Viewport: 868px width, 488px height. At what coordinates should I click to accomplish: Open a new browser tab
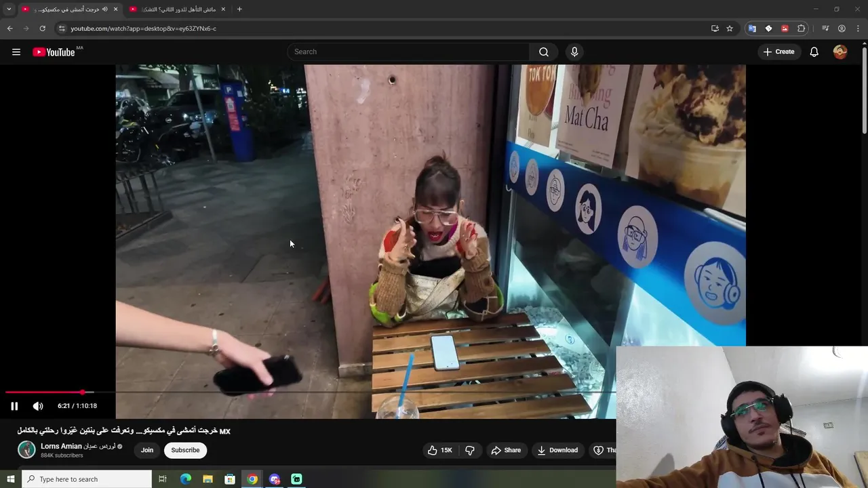click(239, 9)
